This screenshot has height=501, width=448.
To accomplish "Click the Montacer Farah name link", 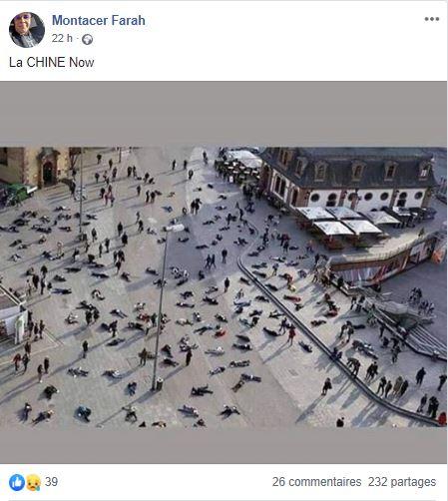I will pyautogui.click(x=99, y=20).
